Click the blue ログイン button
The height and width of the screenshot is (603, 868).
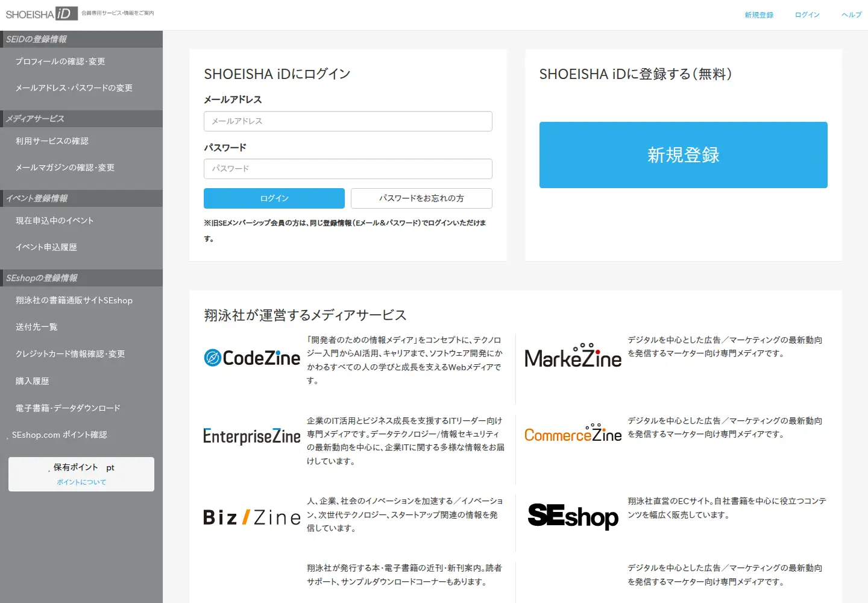pyautogui.click(x=274, y=198)
